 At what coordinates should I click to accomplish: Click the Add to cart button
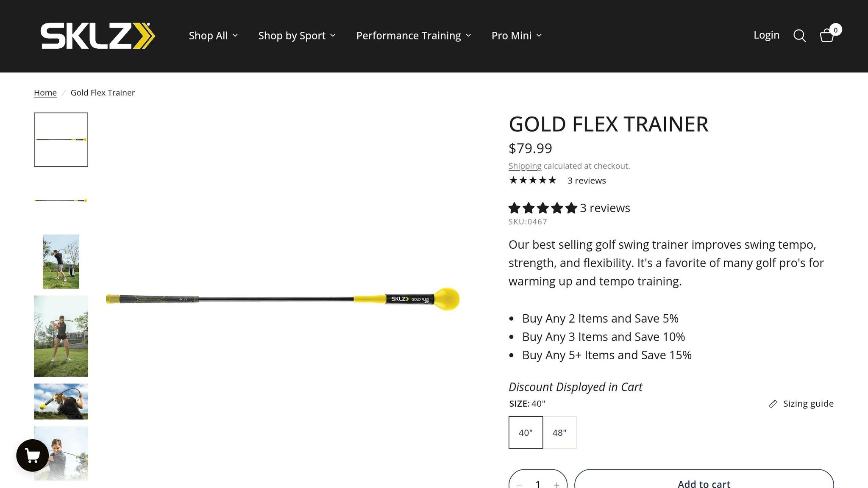click(704, 483)
